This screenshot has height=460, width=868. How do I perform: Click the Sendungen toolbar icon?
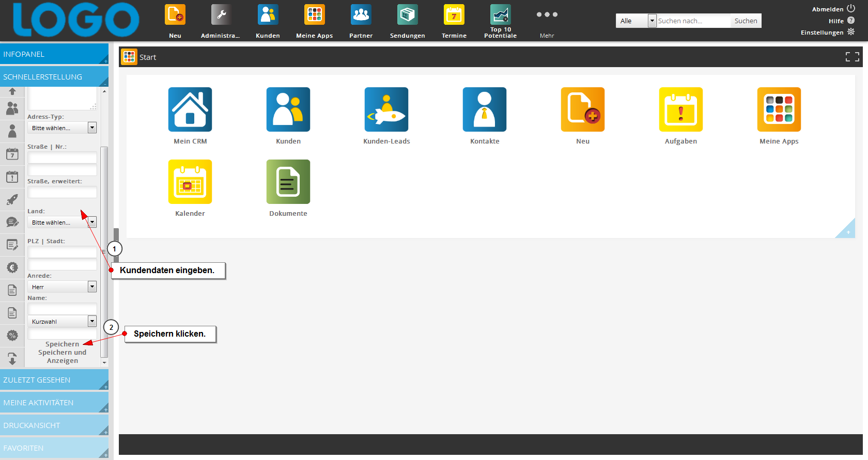pos(407,15)
